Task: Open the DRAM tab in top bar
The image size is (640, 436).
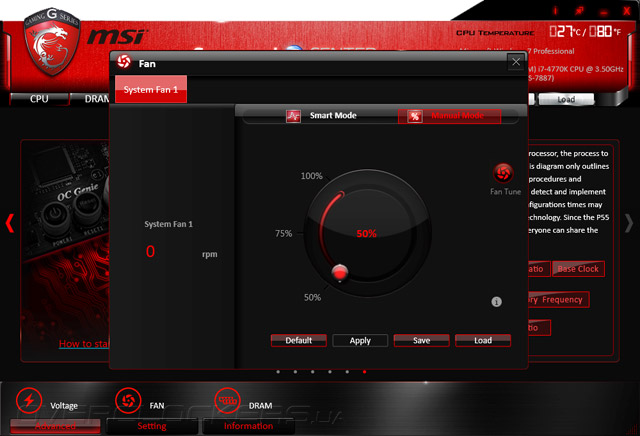Action: 91,99
